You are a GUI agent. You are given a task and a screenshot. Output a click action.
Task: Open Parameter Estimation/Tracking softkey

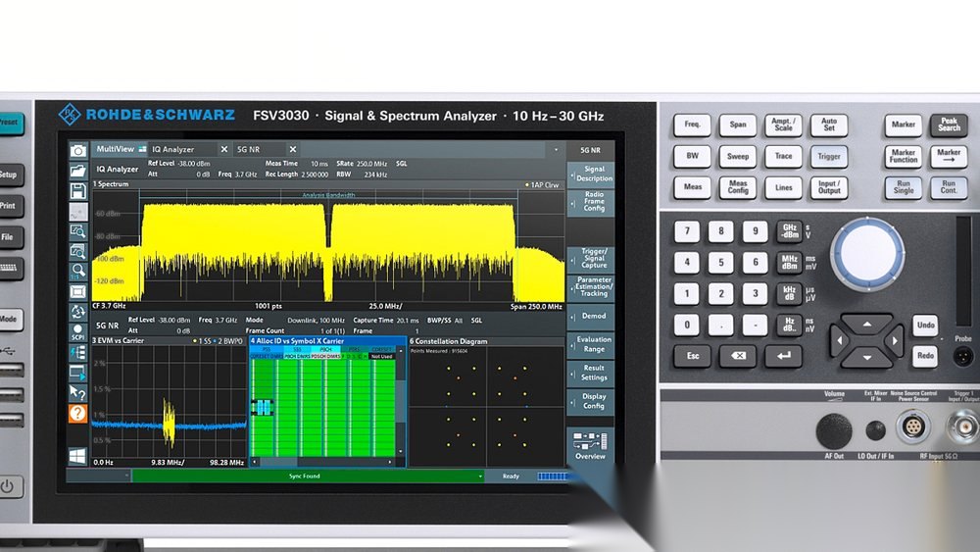click(591, 286)
